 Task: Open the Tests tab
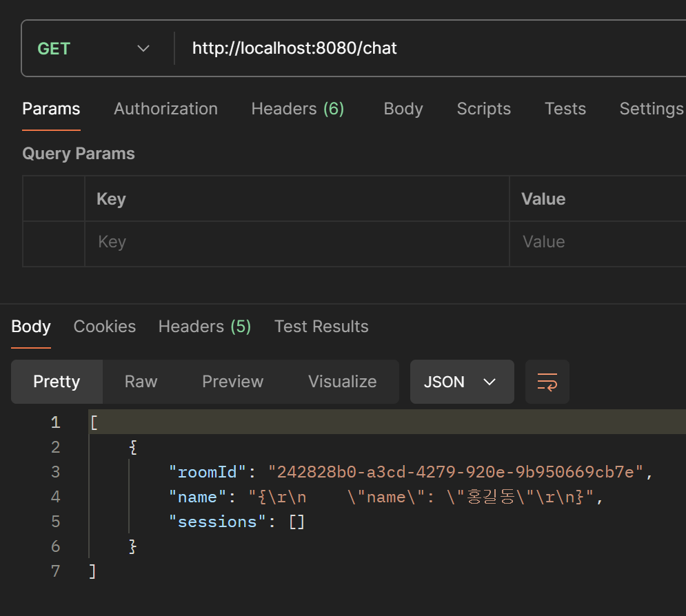[x=565, y=109]
